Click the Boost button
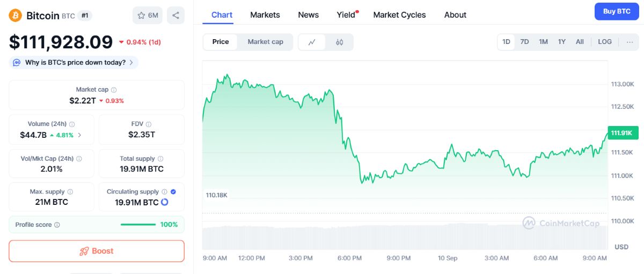This screenshot has width=644, height=274. (x=97, y=251)
